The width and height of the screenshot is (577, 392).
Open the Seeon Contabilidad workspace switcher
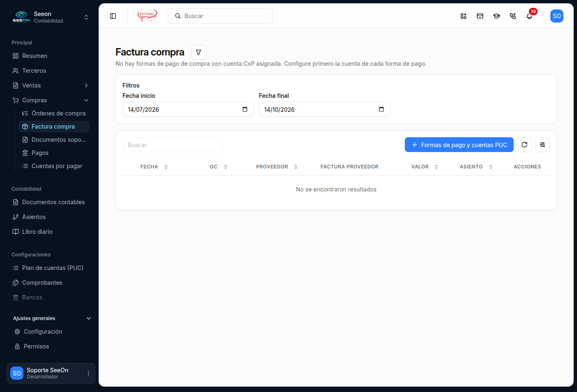pos(51,17)
